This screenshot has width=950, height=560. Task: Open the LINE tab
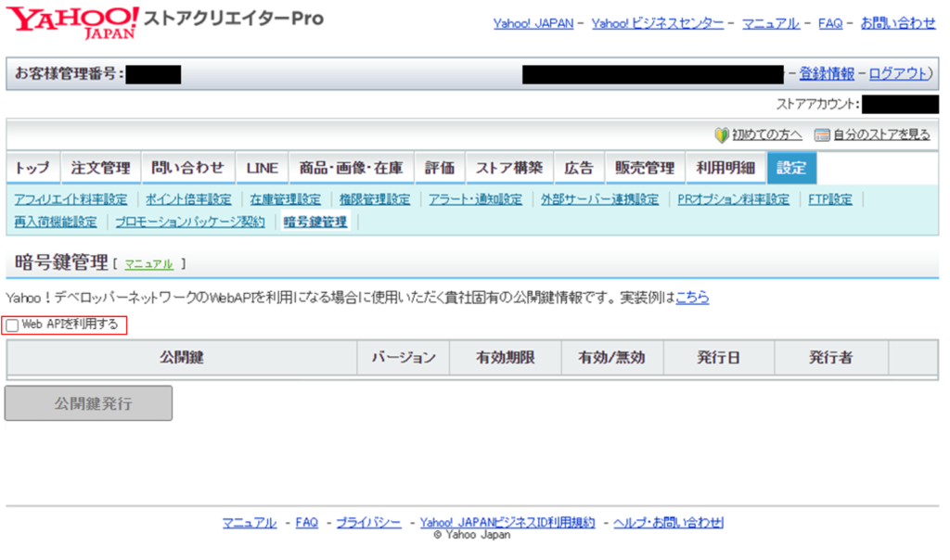(262, 168)
